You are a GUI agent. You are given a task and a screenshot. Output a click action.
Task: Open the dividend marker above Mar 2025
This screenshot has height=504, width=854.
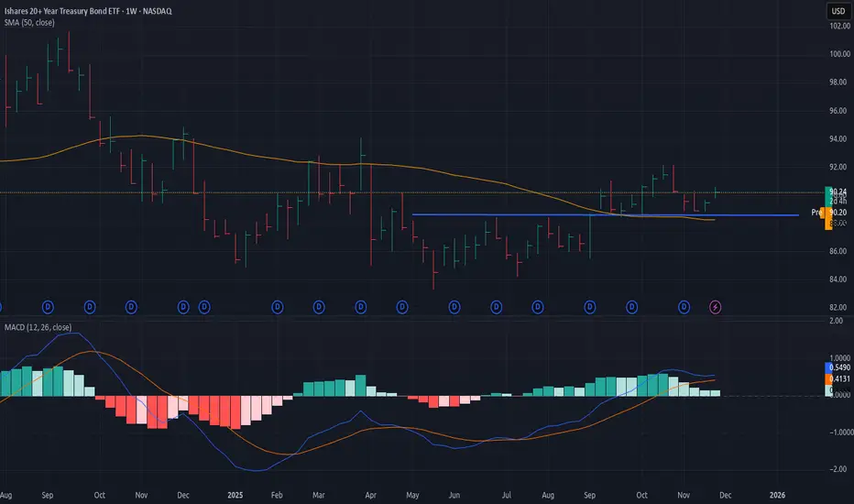(x=319, y=307)
